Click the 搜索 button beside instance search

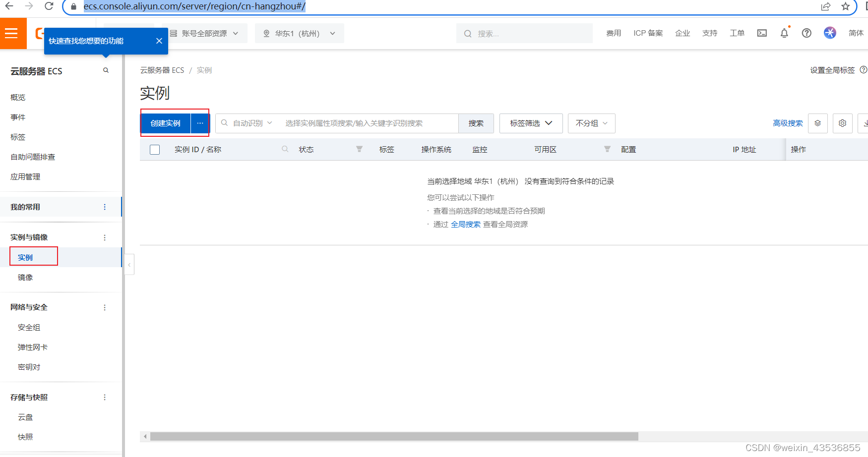point(476,123)
